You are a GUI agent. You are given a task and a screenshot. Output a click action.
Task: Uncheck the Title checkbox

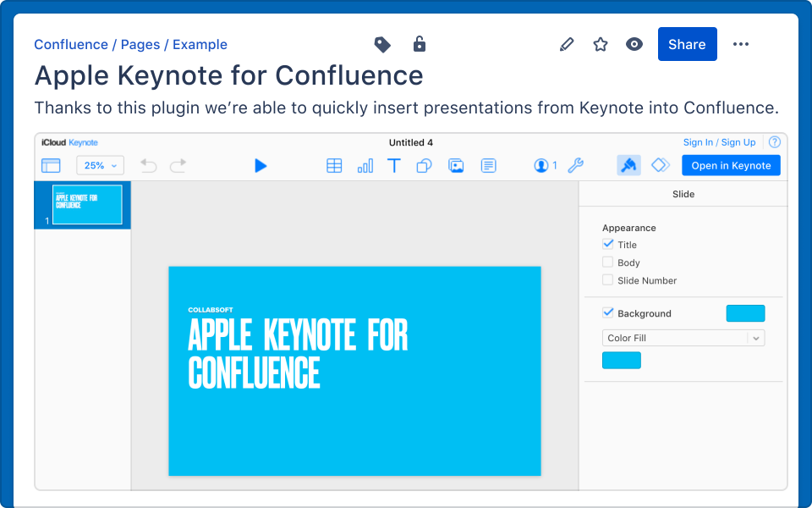[607, 245]
